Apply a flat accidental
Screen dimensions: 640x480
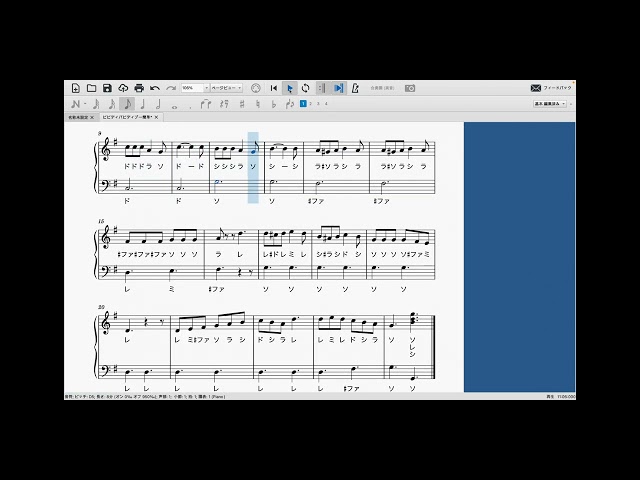[x=274, y=104]
